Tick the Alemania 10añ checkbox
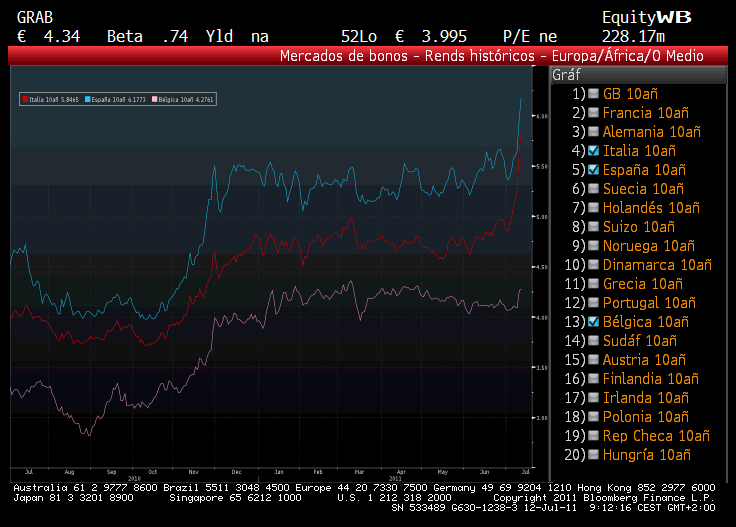 point(593,131)
